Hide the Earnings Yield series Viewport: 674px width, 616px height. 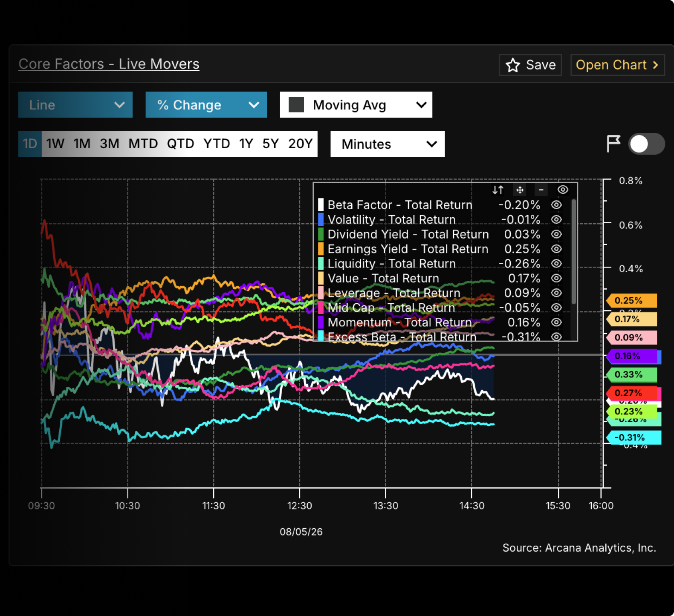click(x=556, y=249)
